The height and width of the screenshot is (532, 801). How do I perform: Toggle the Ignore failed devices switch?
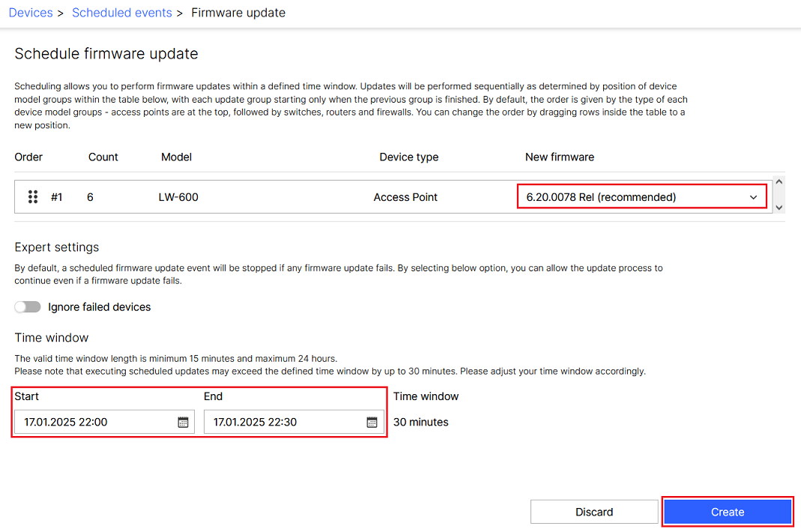pos(28,307)
